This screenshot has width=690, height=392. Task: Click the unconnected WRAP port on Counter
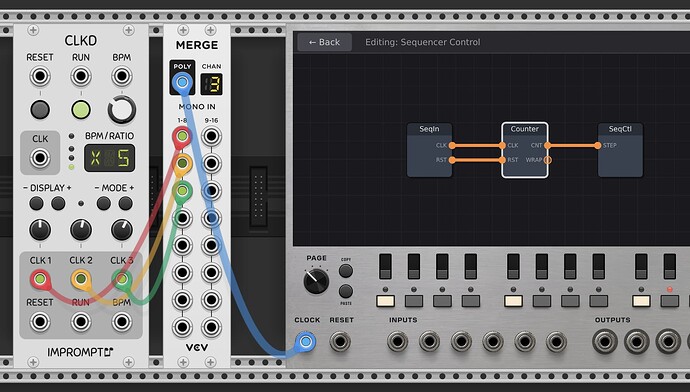pyautogui.click(x=547, y=160)
